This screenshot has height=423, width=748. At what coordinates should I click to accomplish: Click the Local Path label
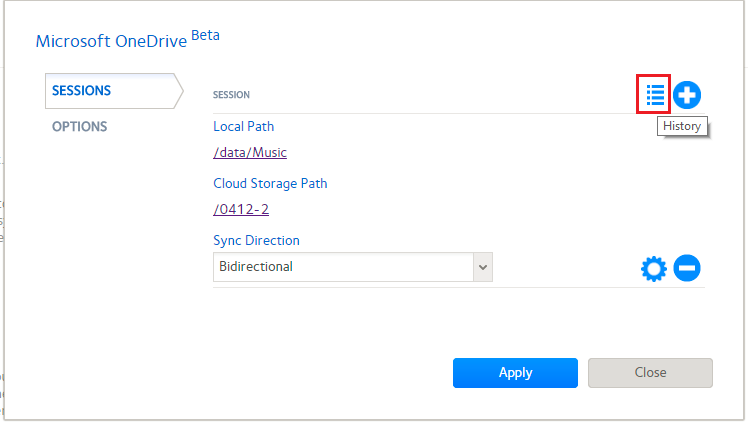click(243, 127)
